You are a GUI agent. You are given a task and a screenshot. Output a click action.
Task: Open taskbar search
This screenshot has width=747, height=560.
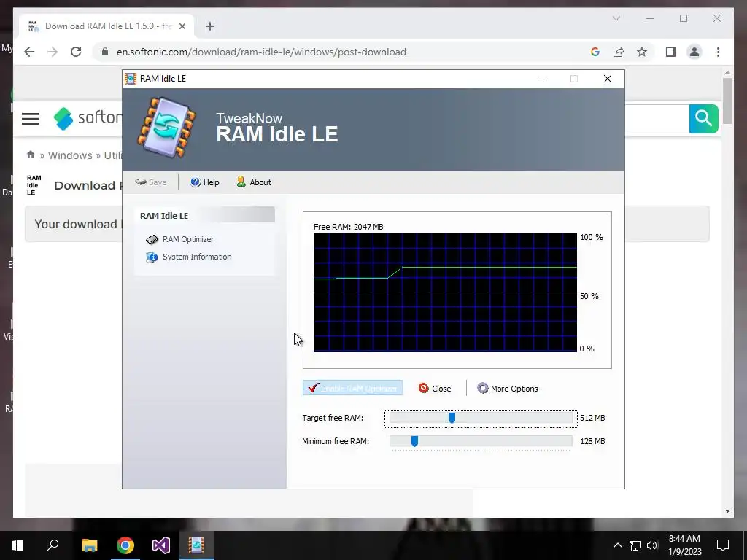pyautogui.click(x=53, y=545)
